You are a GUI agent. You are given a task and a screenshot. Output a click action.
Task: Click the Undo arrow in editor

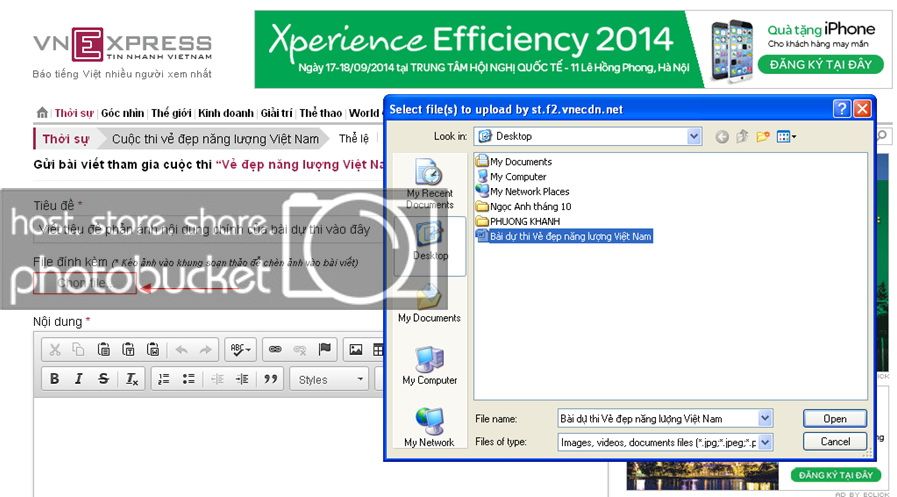(x=181, y=349)
